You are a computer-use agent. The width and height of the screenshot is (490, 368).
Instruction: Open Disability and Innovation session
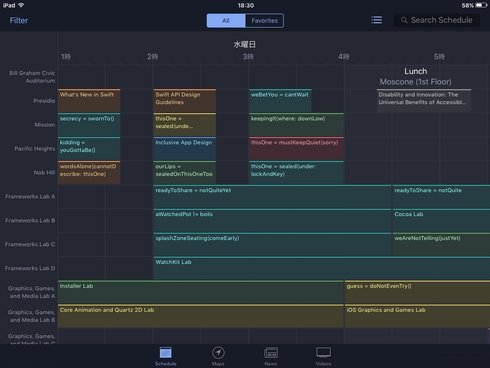424,100
